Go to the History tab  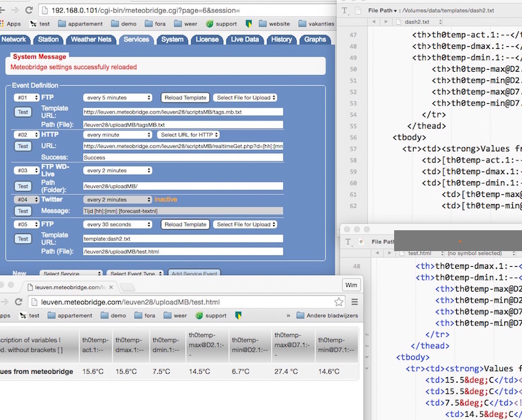click(281, 39)
